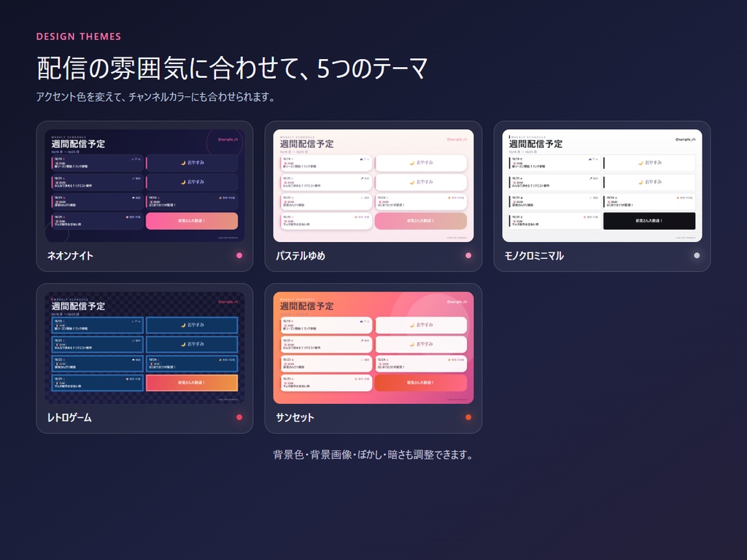The width and height of the screenshot is (747, 560).
Task: Select the ネオンナイト theme name label
Action: tap(70, 256)
